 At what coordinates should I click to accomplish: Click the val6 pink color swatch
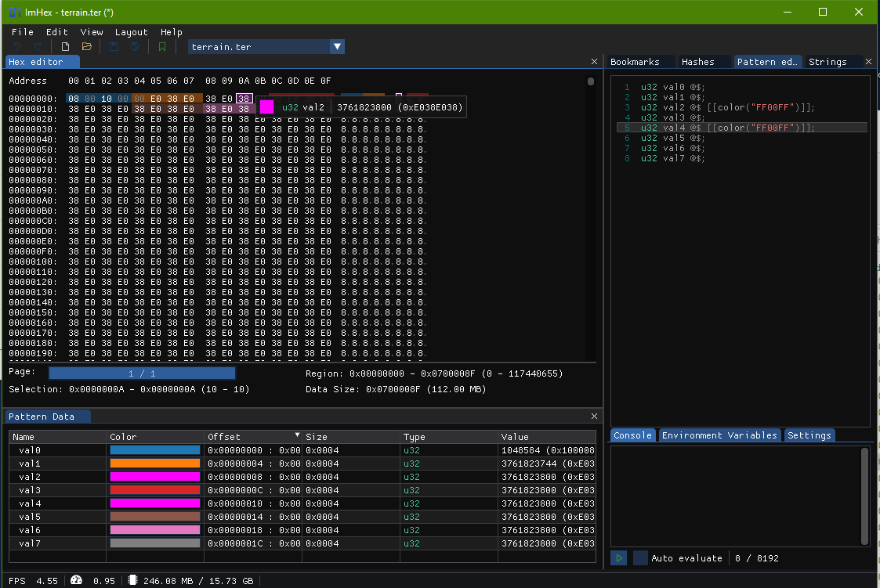click(x=155, y=530)
